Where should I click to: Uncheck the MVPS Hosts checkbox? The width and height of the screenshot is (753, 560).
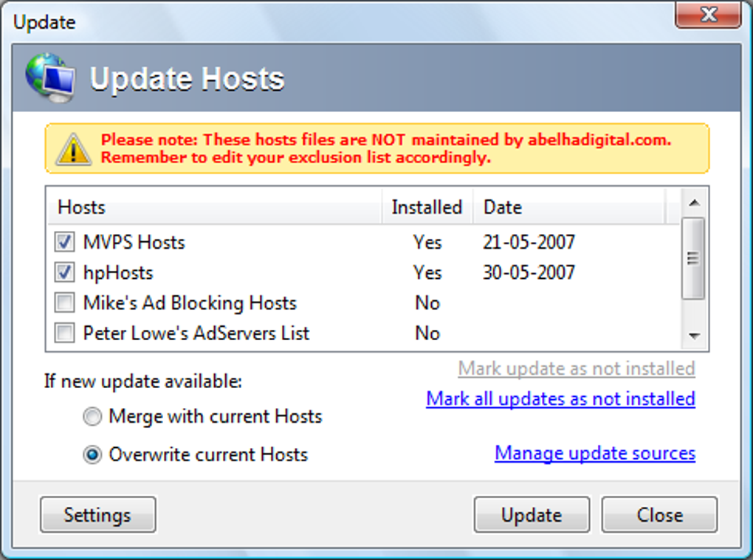click(65, 242)
